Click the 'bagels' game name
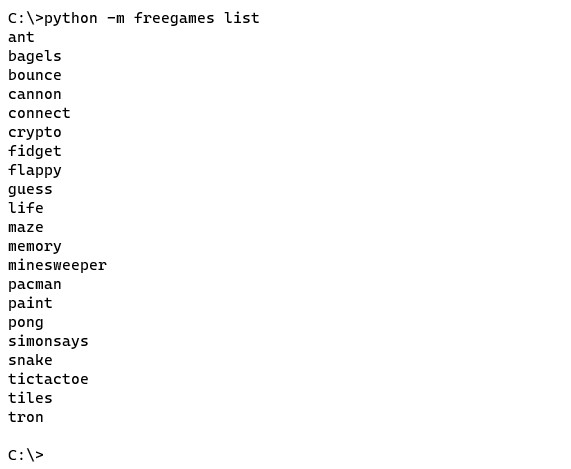This screenshot has height=469, width=571. 35,56
